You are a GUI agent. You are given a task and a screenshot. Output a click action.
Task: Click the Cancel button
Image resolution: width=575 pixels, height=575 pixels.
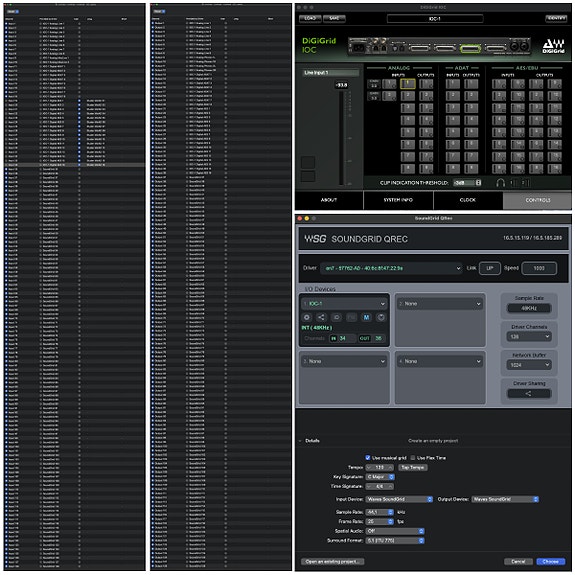click(518, 561)
